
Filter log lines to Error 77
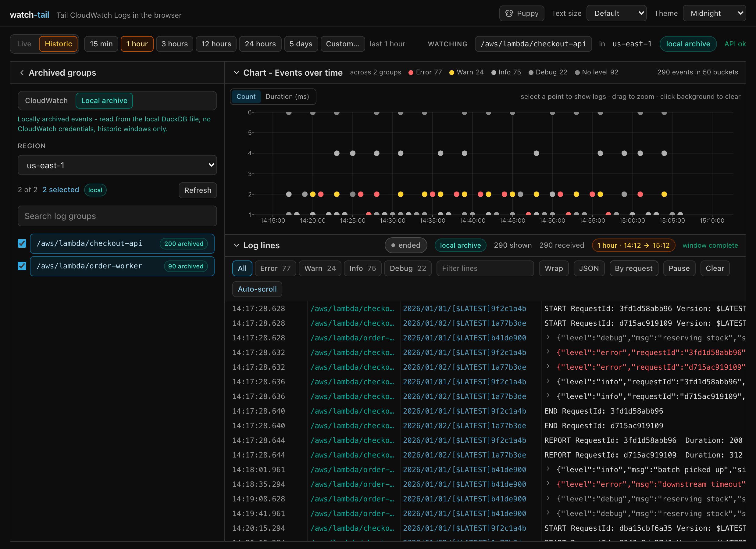pos(275,268)
